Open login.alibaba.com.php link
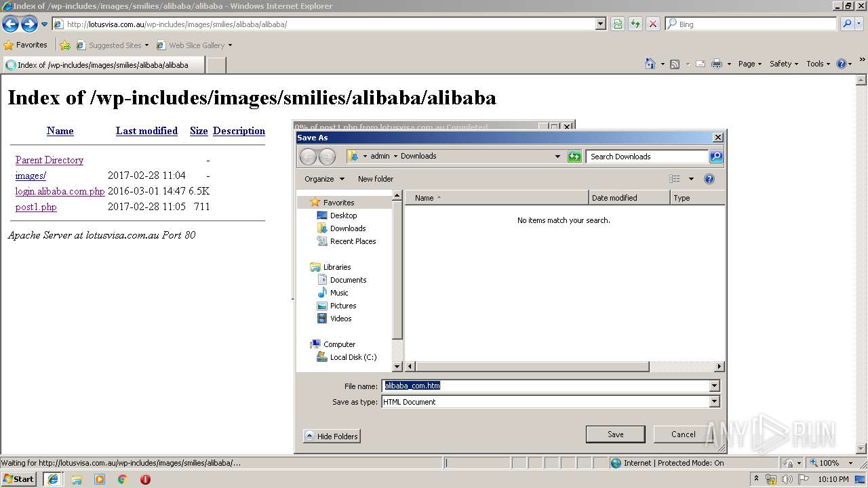Screen dimensions: 868x488 click(x=60, y=191)
